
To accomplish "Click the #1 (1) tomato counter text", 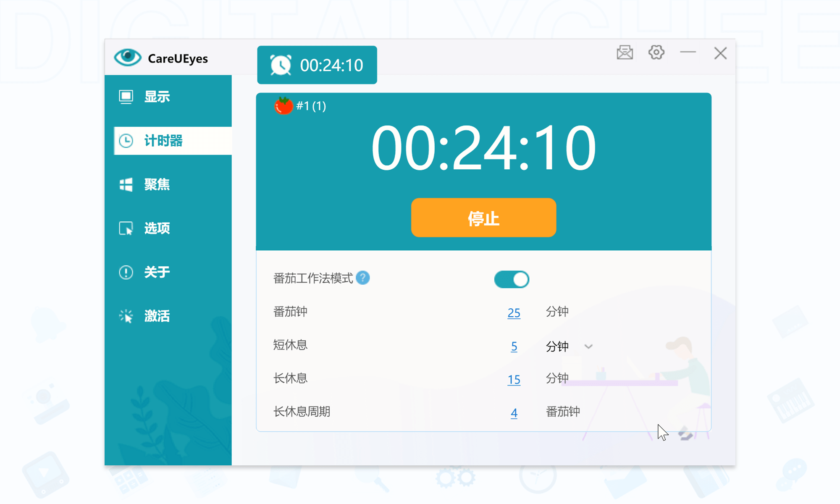I will coord(311,106).
